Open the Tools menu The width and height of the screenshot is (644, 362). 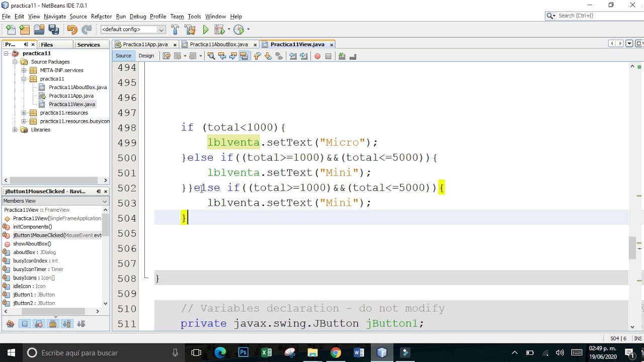click(x=194, y=16)
